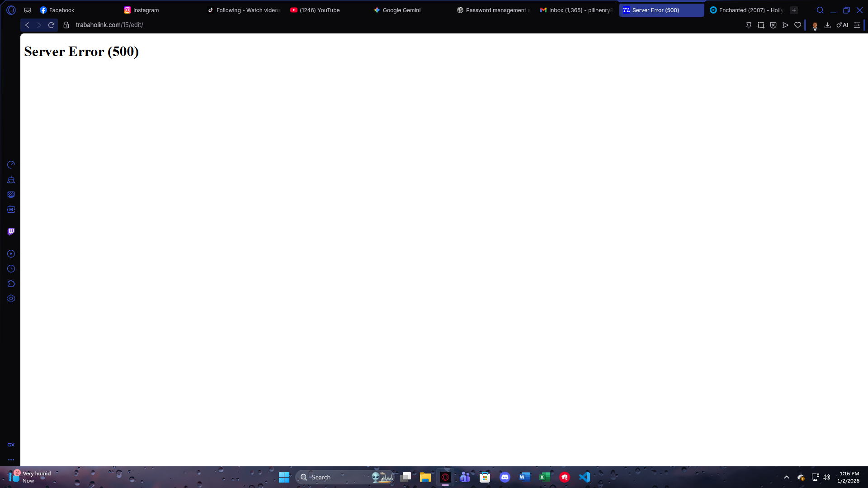Open new tab plus button
868x488 pixels.
point(794,10)
